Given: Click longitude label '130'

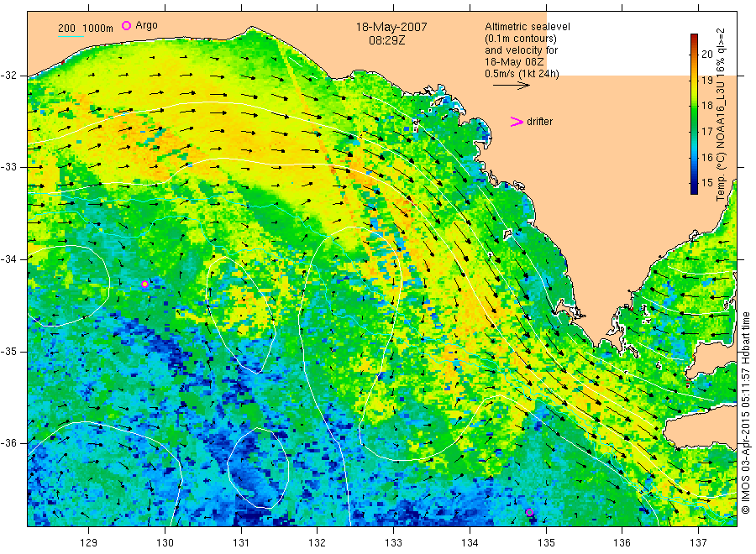Looking at the screenshot, I should (165, 543).
